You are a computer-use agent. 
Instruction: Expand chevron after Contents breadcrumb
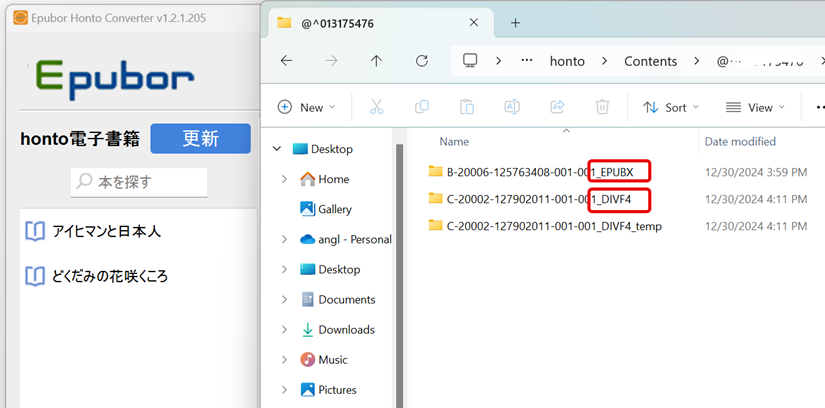(697, 61)
